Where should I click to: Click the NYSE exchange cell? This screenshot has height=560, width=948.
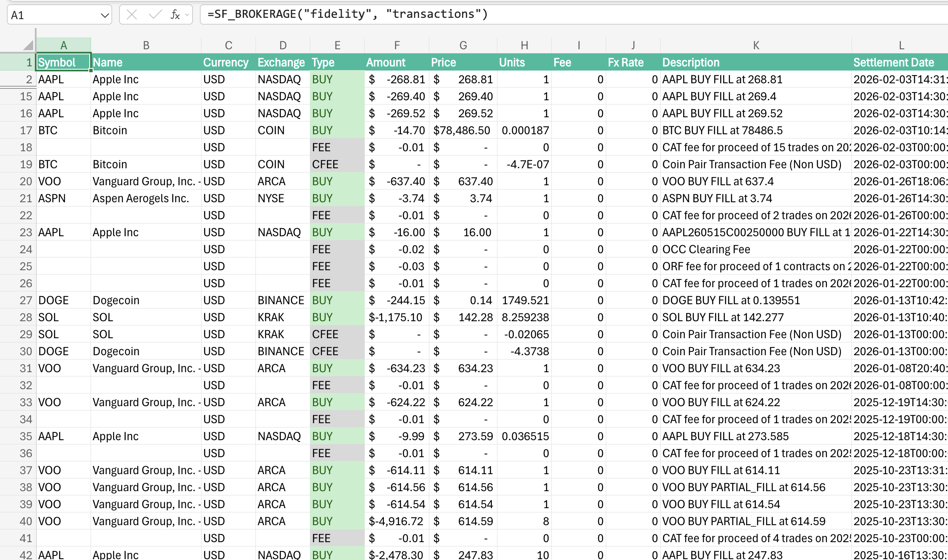click(x=283, y=198)
